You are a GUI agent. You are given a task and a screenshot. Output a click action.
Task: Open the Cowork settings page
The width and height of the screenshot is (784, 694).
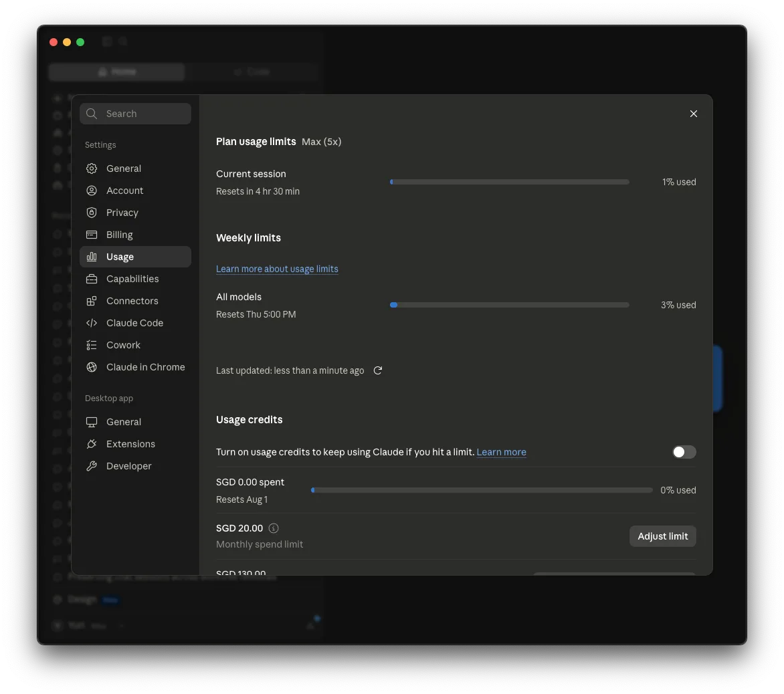tap(135, 345)
